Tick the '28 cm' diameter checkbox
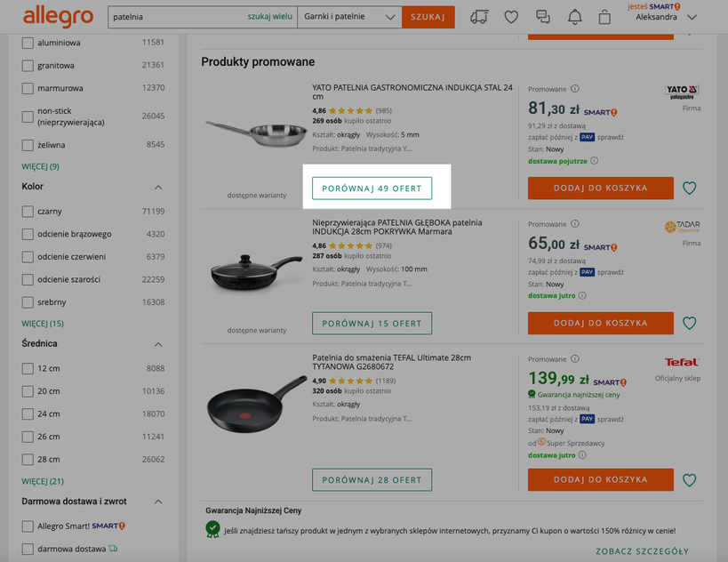This screenshot has height=562, width=728. click(x=28, y=460)
